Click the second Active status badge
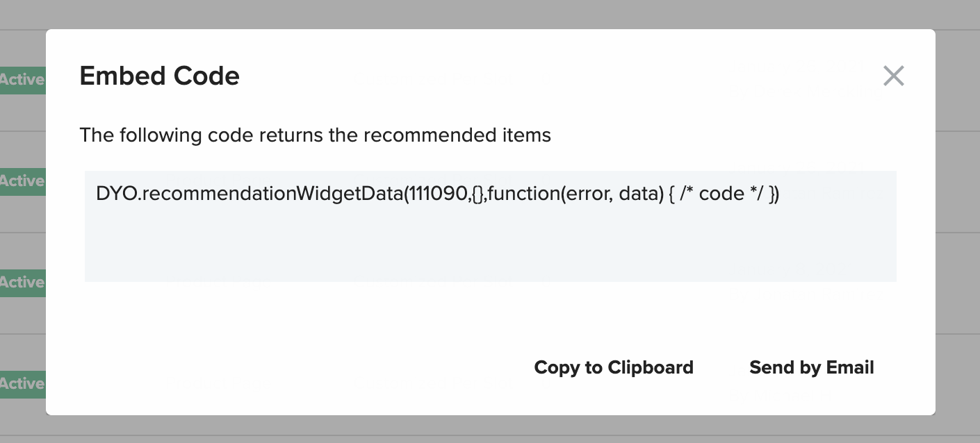 pos(22,181)
